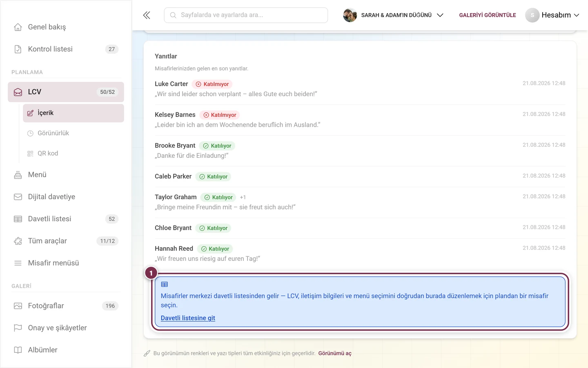The height and width of the screenshot is (368, 588).
Task: Go to Davetli listesi in sidebar
Action: [x=66, y=219]
